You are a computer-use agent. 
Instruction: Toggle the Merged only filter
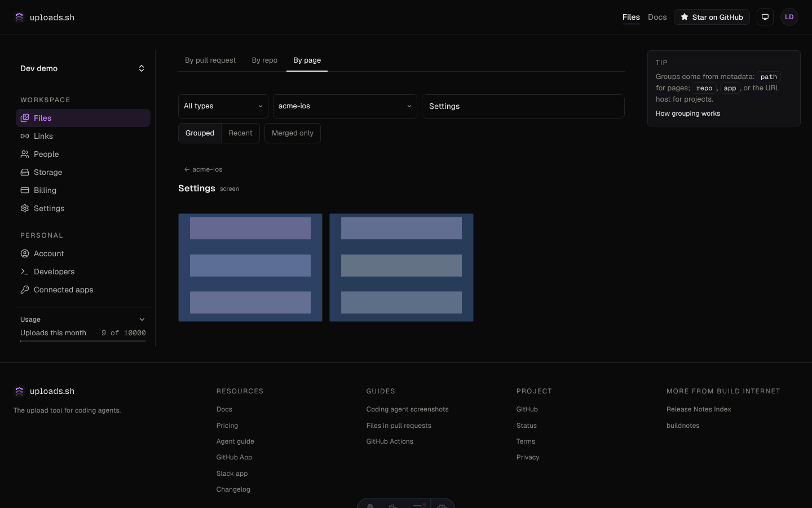pos(293,133)
